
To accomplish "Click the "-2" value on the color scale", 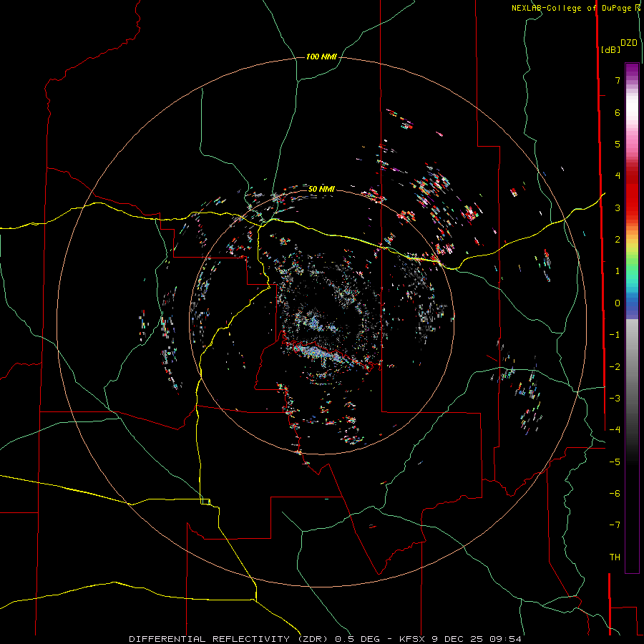I will click(x=615, y=367).
